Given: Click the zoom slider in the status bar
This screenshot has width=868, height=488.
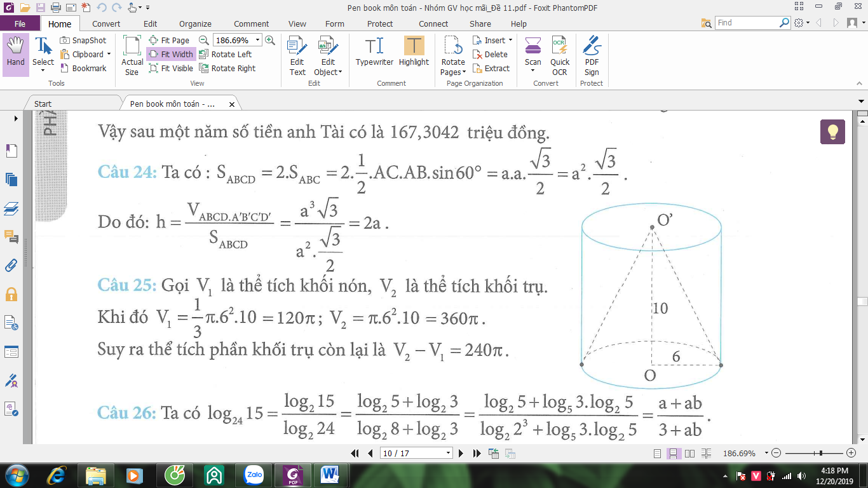Looking at the screenshot, I should [x=812, y=453].
